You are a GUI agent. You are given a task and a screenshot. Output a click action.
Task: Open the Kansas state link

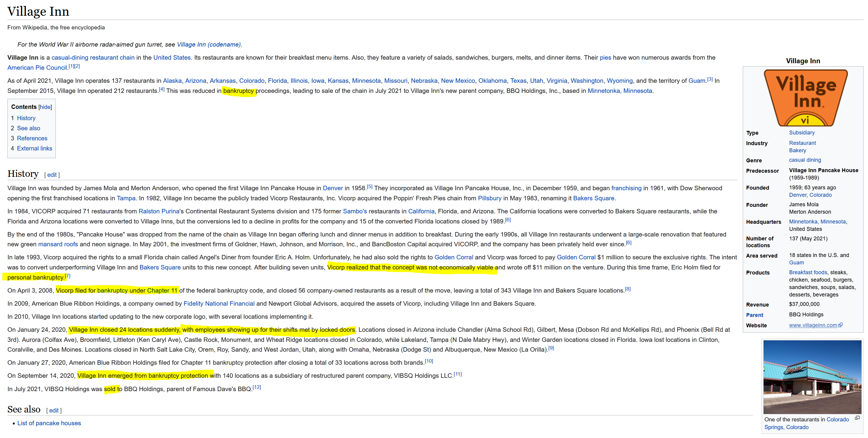coord(338,81)
